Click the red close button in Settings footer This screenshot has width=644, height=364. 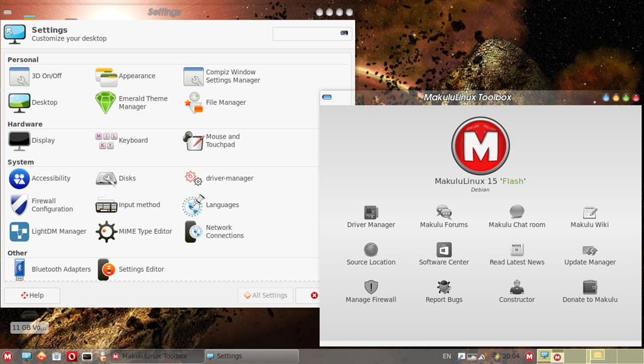314,296
